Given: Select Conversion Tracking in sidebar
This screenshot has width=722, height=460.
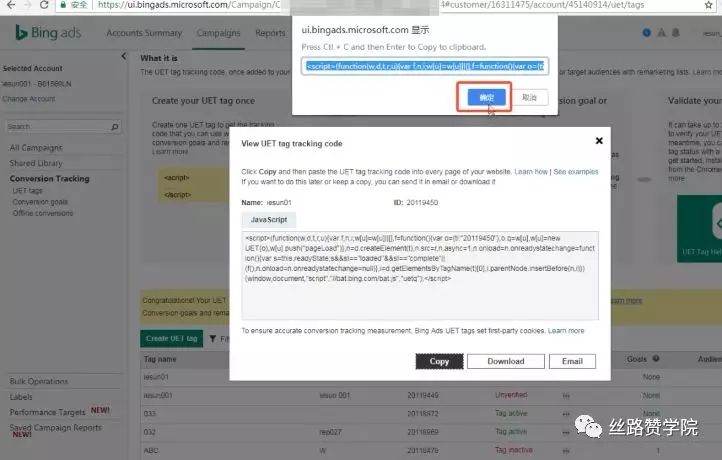Looking at the screenshot, I should pos(49,179).
